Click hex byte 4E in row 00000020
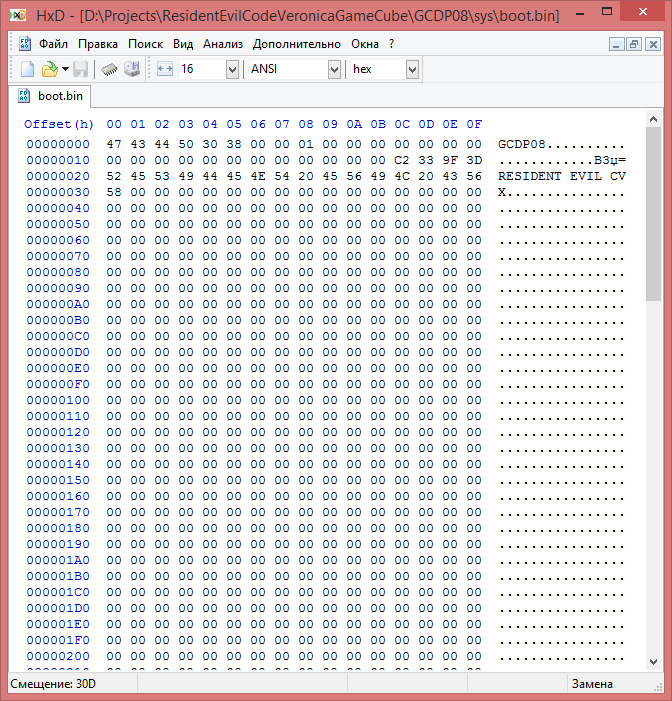Screen dimensions: 672x701 [258, 176]
